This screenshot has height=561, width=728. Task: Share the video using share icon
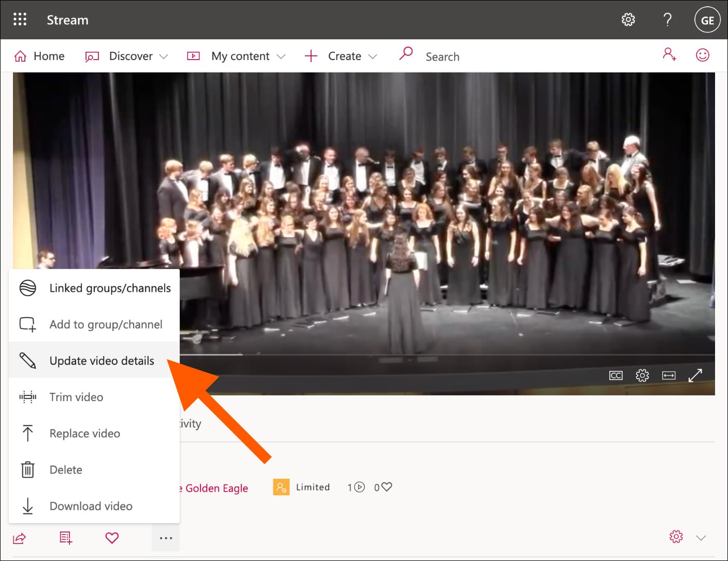19,538
